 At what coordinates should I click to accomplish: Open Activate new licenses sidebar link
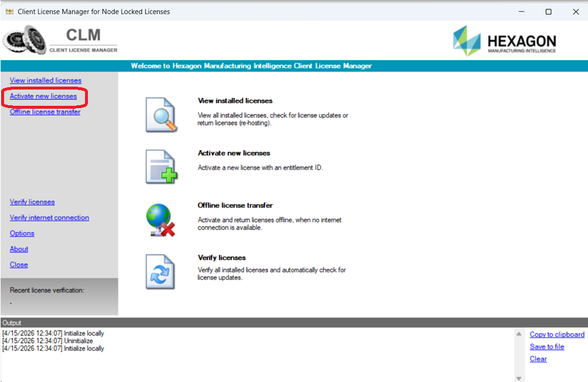(x=43, y=96)
